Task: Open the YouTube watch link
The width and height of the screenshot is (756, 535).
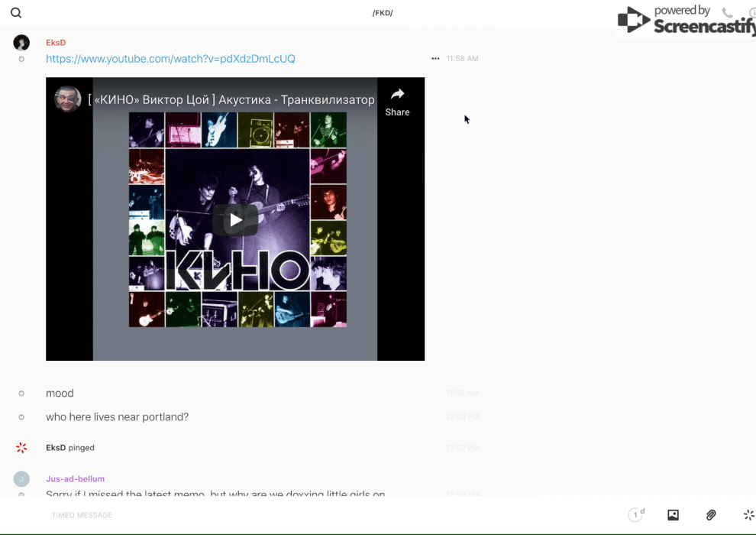Action: (170, 59)
